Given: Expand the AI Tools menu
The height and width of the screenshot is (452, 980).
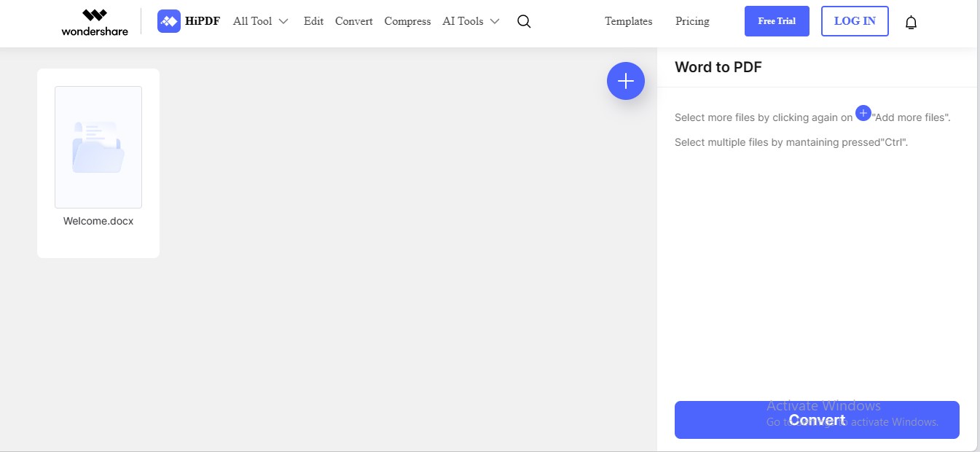Looking at the screenshot, I should coord(471,21).
